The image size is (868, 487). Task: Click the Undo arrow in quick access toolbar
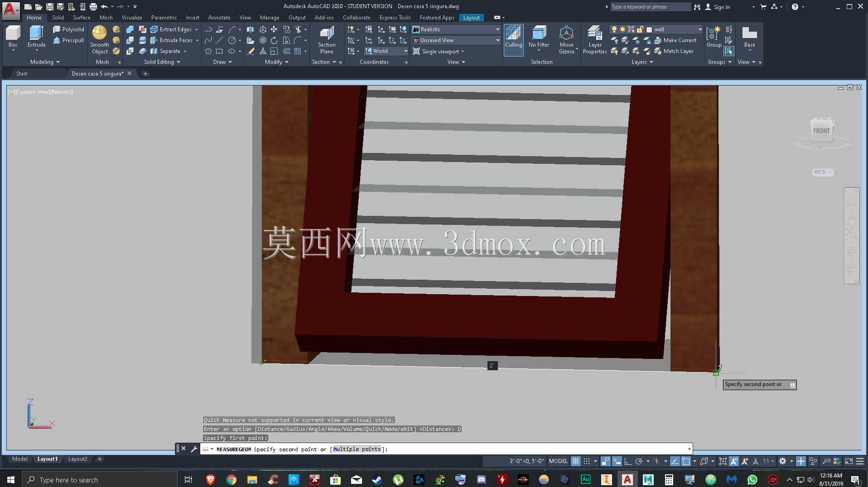tap(104, 7)
